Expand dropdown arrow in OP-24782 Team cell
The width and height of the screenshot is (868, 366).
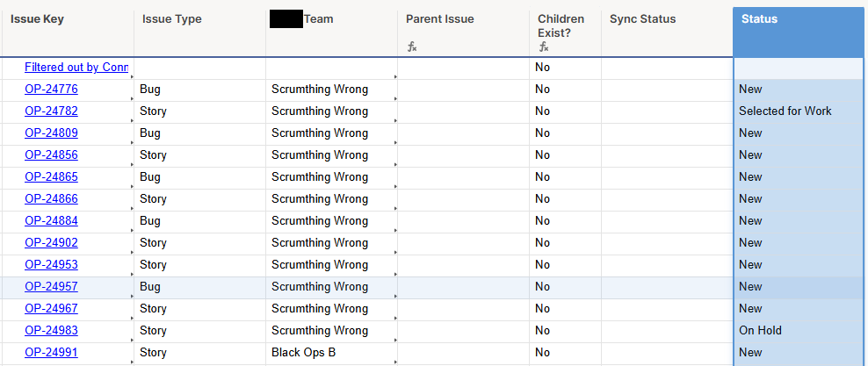coord(395,120)
